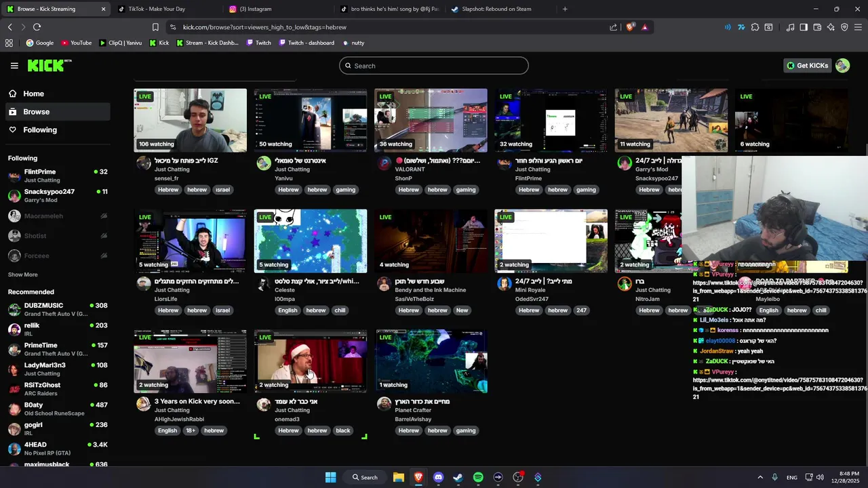Click the Kick search field
The height and width of the screenshot is (488, 868).
pyautogui.click(x=434, y=66)
